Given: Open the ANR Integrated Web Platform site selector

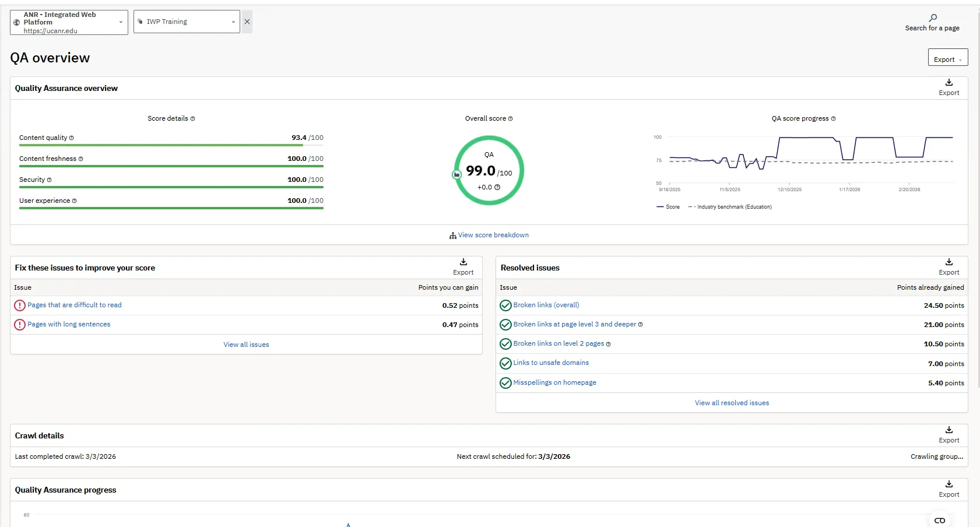Looking at the screenshot, I should 68,22.
